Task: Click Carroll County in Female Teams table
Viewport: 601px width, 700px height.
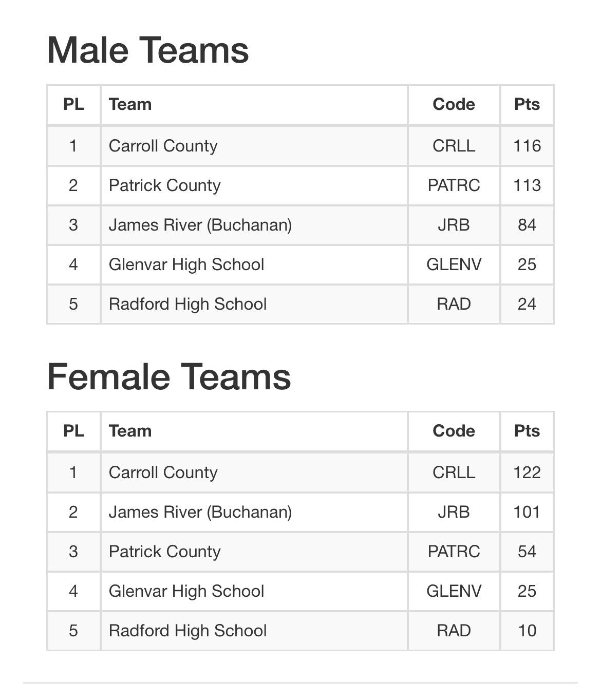Action: pyautogui.click(x=163, y=472)
